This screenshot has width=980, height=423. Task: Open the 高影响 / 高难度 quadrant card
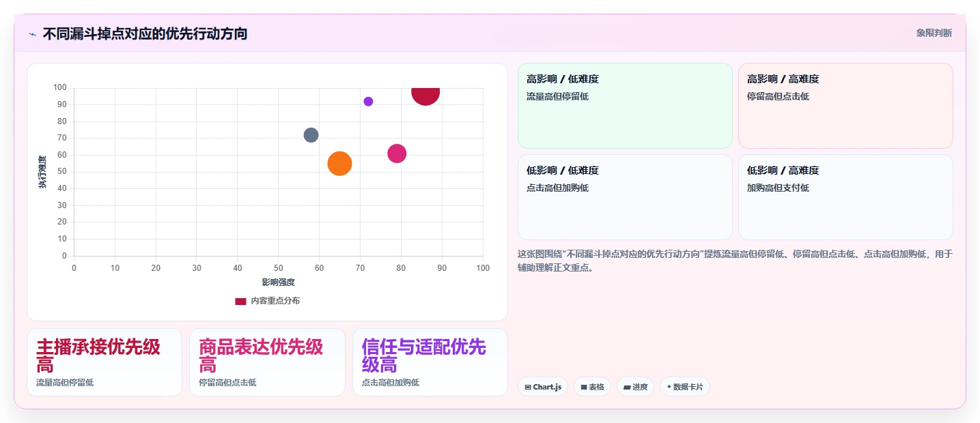(x=845, y=106)
